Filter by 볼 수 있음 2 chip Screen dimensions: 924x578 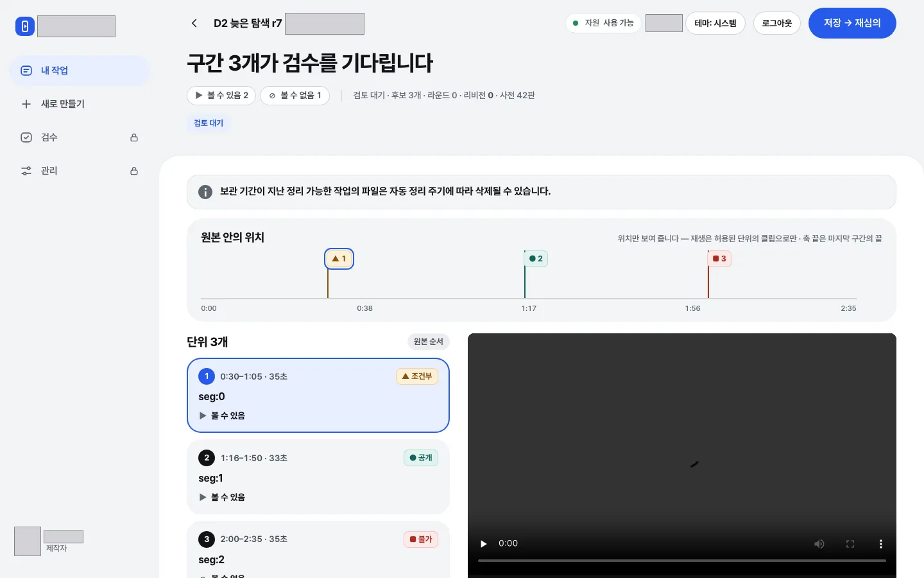click(221, 96)
